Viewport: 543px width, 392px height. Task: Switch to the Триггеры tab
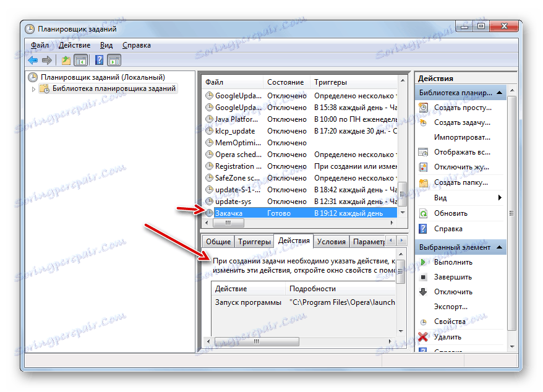click(254, 242)
